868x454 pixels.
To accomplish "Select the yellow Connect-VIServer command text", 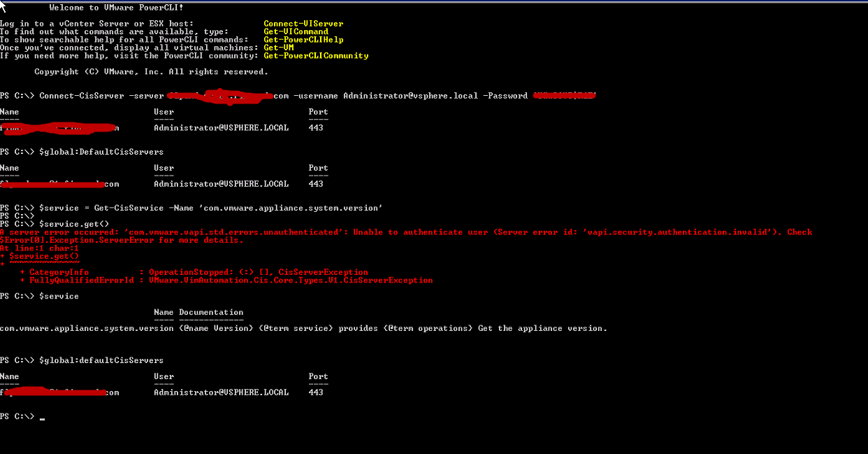I will [x=303, y=24].
